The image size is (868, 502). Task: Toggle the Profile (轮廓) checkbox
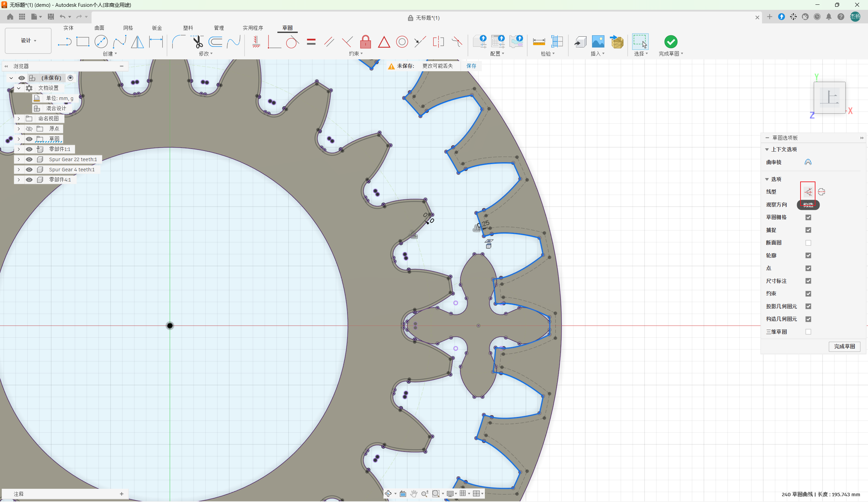(x=808, y=255)
